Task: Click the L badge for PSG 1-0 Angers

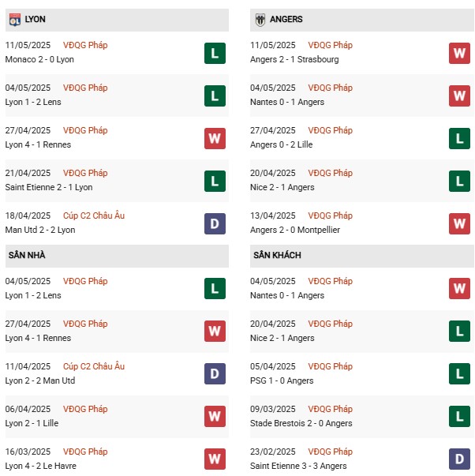Action: click(459, 373)
